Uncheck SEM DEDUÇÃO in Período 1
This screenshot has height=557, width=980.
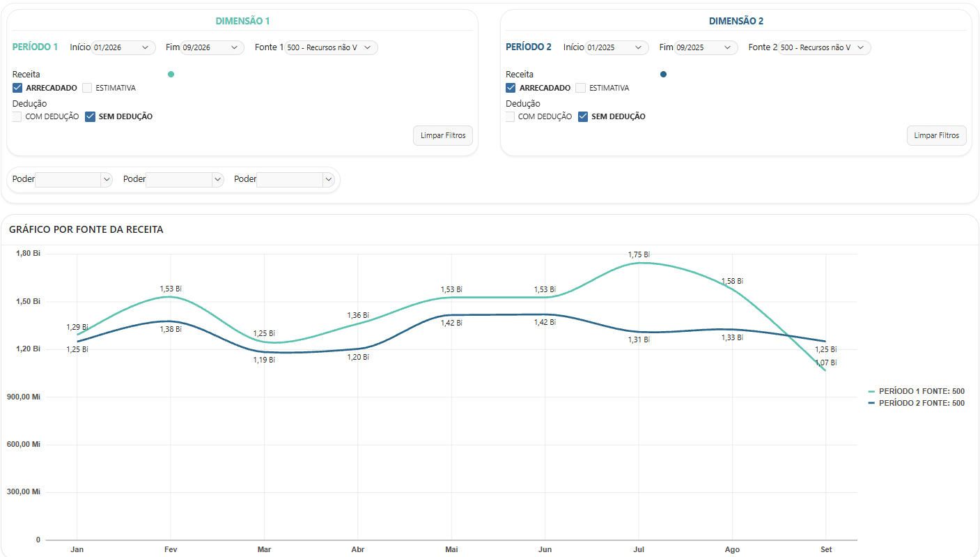pos(90,116)
